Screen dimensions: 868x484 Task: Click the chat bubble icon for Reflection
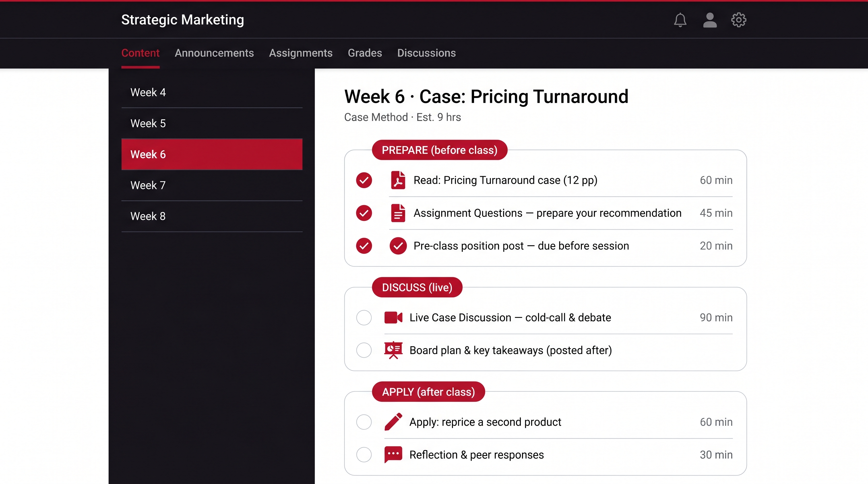point(393,455)
